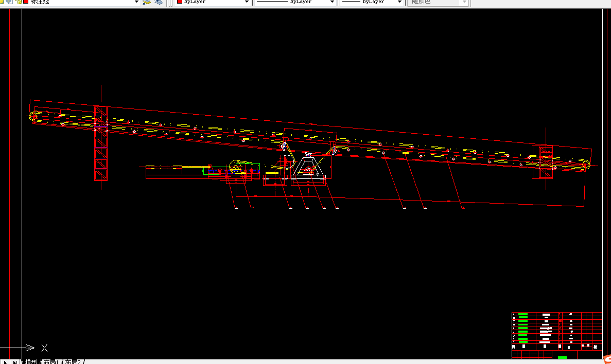Click the last-tab scroll arrow button
This screenshot has height=364, width=611.
[15, 361]
